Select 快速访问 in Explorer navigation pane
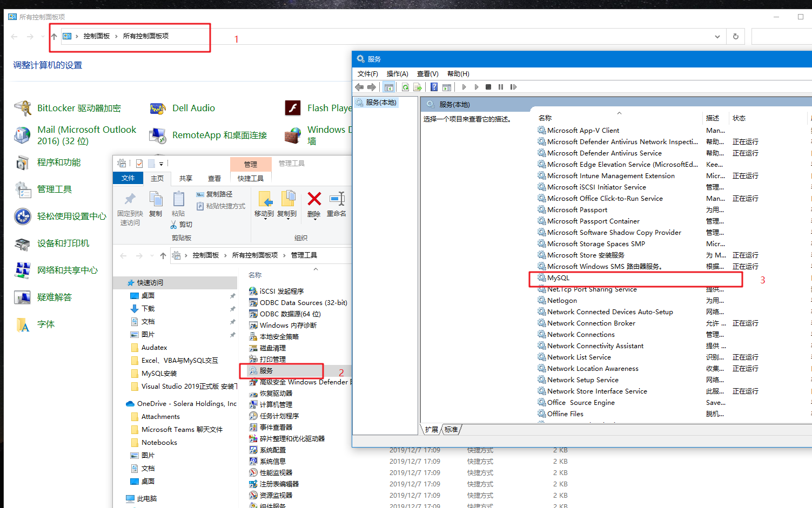 [x=176, y=283]
